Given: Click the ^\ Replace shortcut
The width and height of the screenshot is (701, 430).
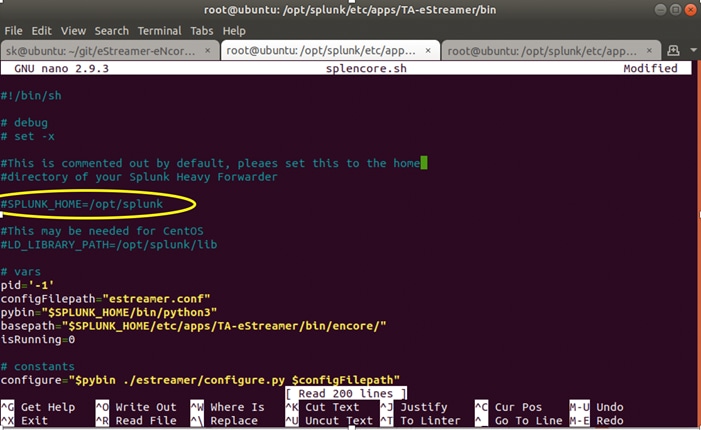Looking at the screenshot, I should click(x=224, y=421).
